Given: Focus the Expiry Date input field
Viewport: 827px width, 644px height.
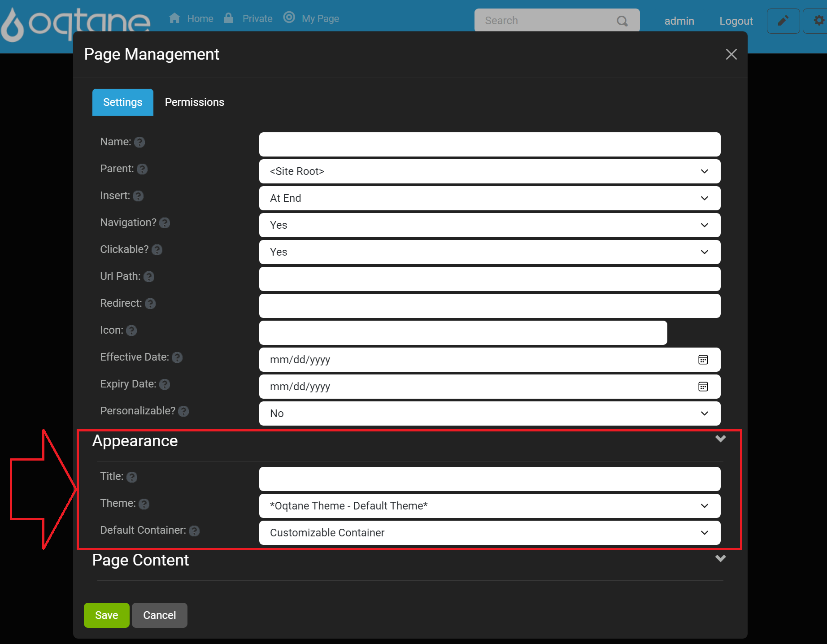Looking at the screenshot, I should 490,387.
